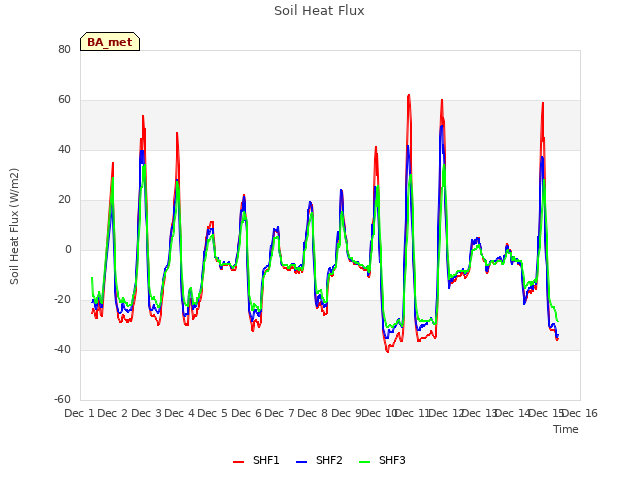Click the '-40' y-axis tick label
The height and width of the screenshot is (480, 640).
pos(62,349)
